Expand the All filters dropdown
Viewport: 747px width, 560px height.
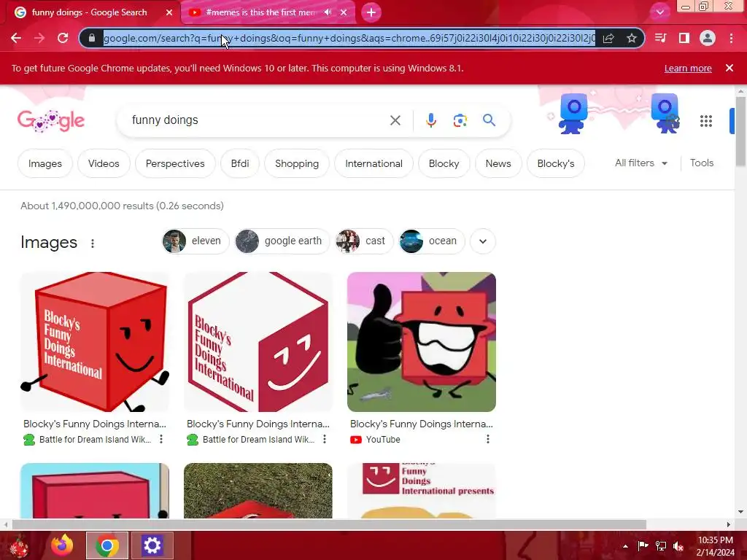click(x=640, y=163)
